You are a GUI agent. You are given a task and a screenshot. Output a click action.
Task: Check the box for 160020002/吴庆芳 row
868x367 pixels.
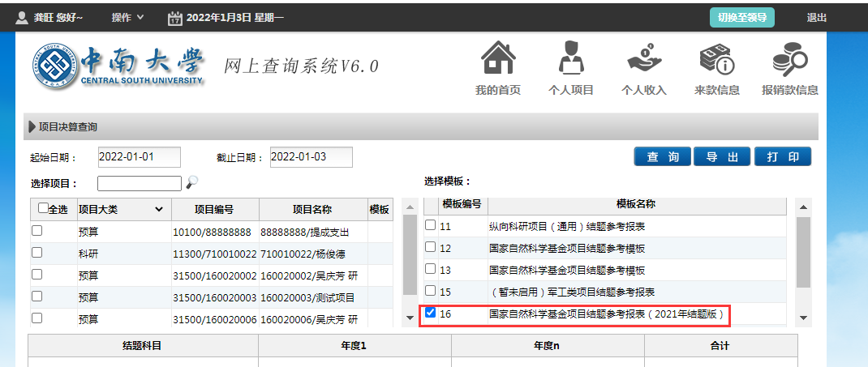pos(37,275)
